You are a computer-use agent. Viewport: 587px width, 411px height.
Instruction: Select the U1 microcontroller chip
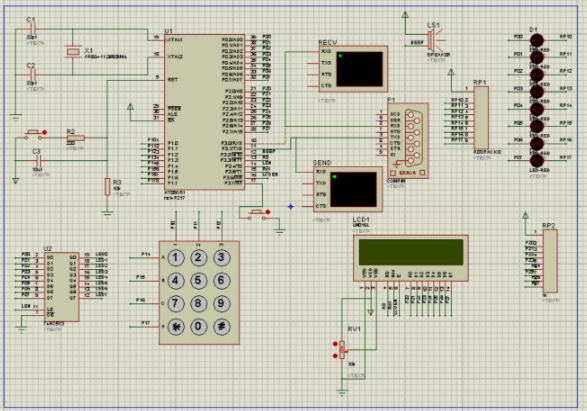204,112
